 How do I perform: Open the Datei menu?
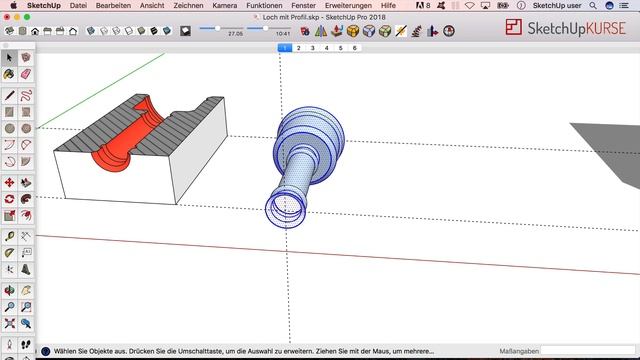point(78,5)
